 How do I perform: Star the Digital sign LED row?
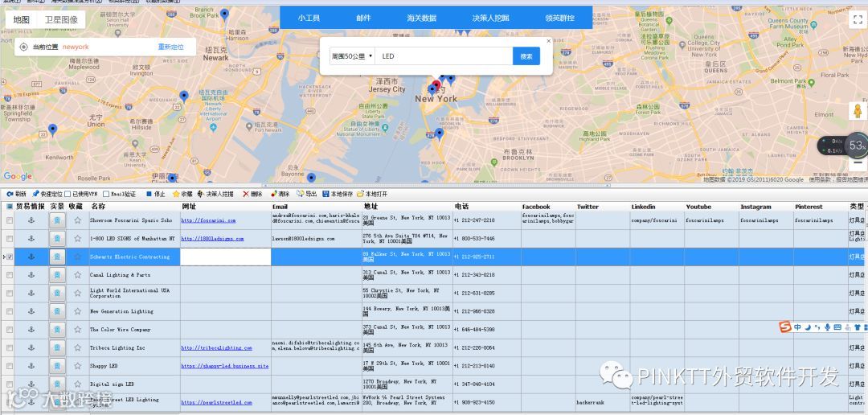click(77, 384)
